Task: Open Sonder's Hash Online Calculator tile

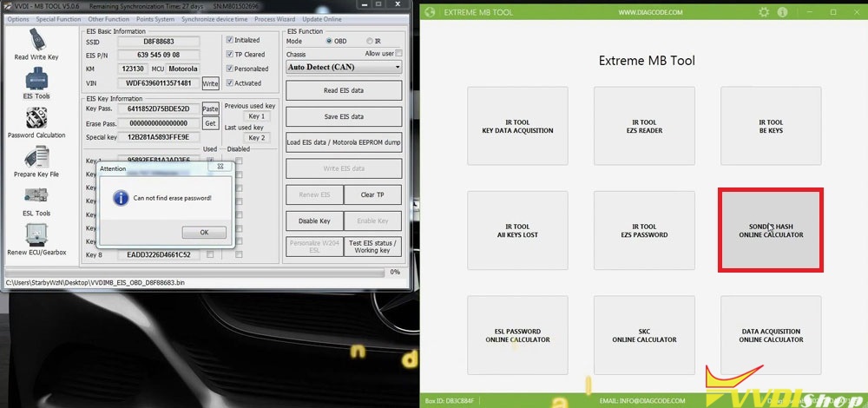Action: coord(771,230)
